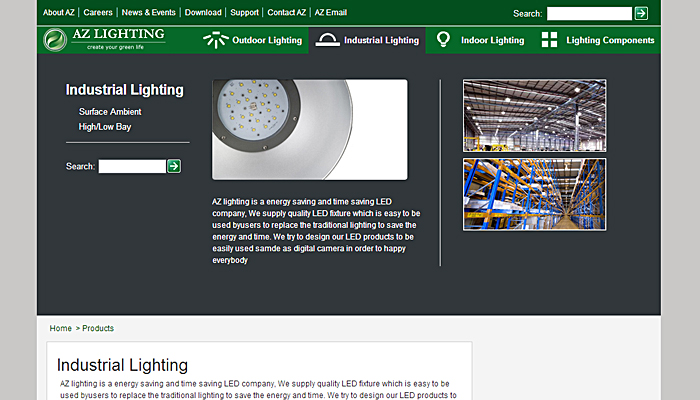
Task: Go to the Careers page
Action: (98, 12)
